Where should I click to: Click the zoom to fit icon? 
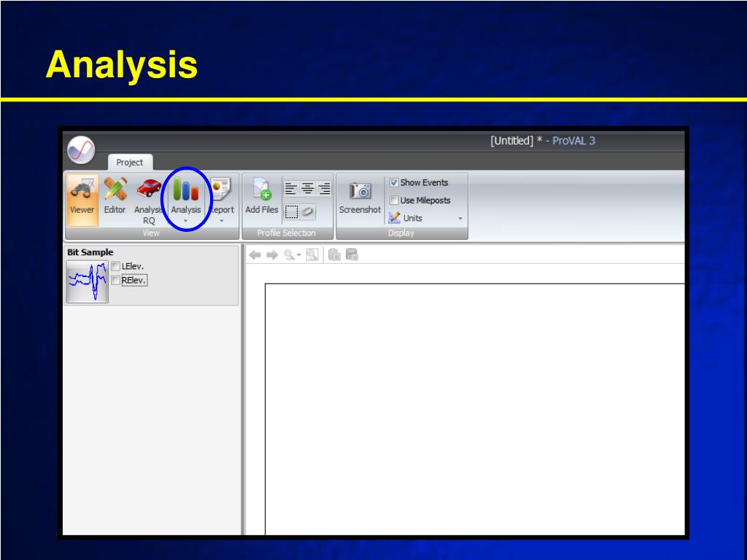point(312,255)
